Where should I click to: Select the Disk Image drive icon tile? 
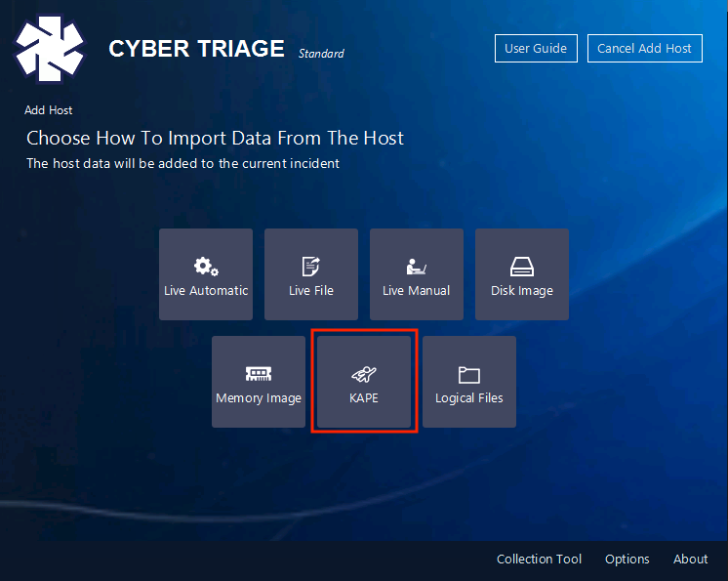[522, 274]
